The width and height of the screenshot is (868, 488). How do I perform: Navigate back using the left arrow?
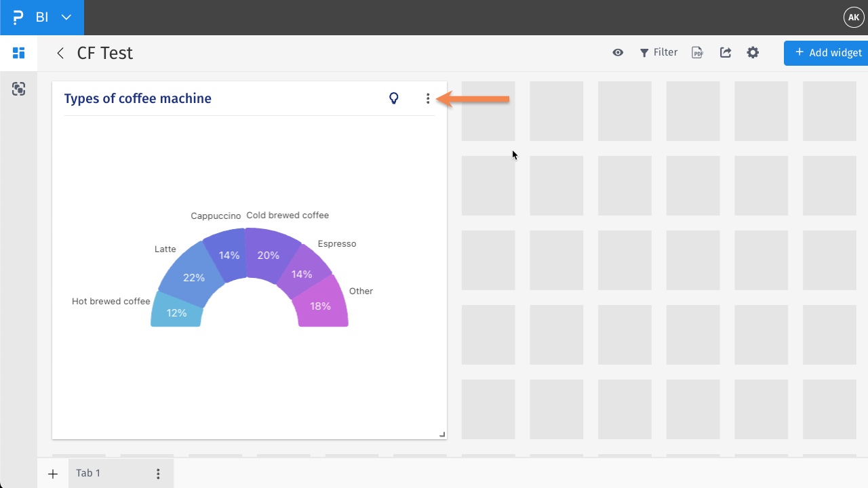pos(60,53)
